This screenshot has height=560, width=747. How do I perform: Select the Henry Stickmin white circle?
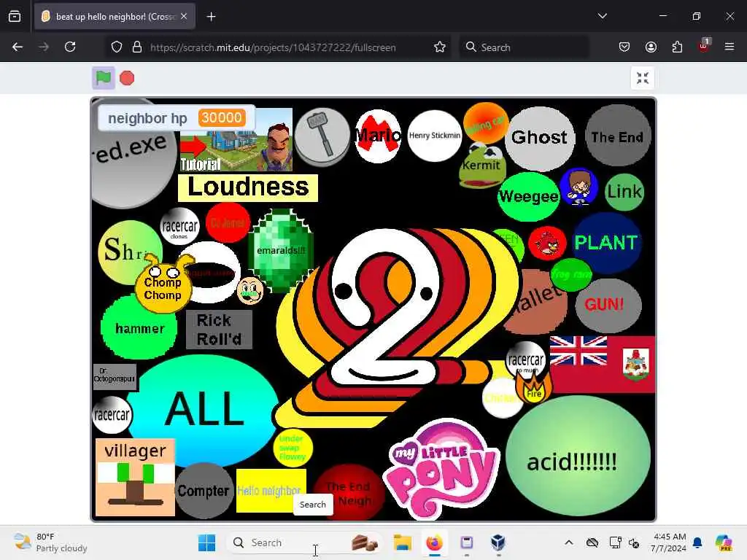[x=435, y=136]
